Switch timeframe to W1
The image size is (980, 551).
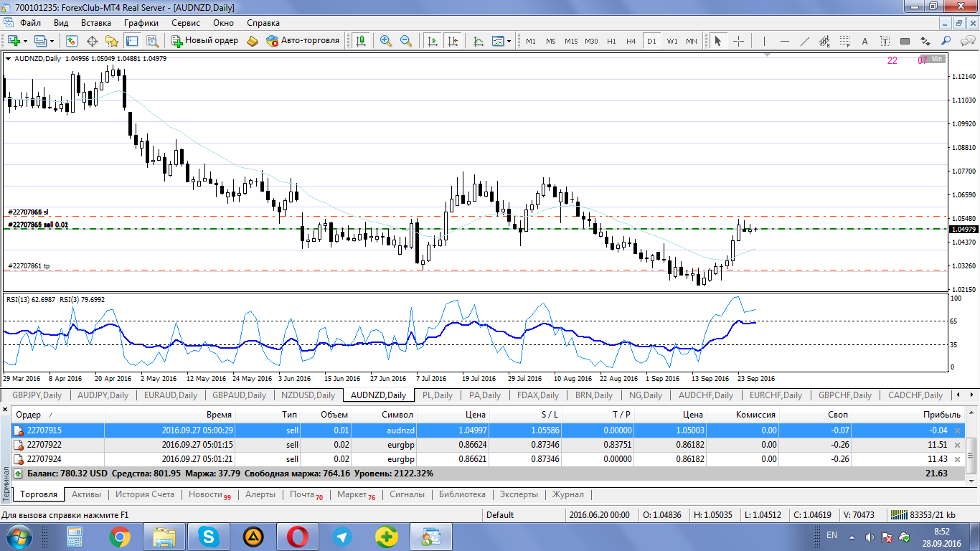[x=672, y=41]
